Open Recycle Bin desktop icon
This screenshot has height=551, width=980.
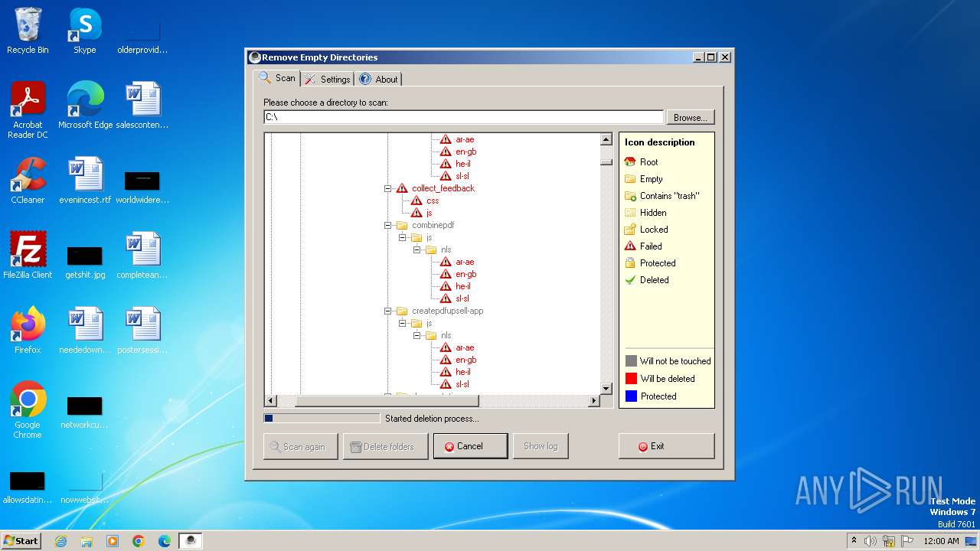click(x=28, y=31)
